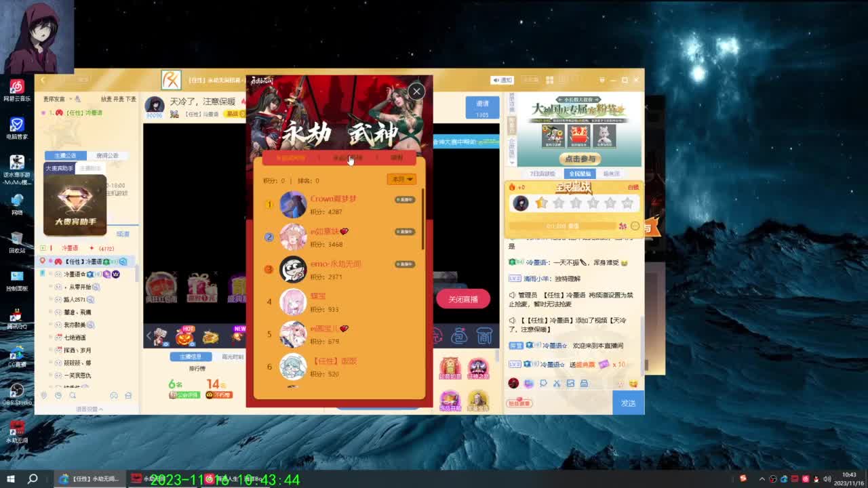Close the 永劫武神 ranking popup

coord(416,91)
